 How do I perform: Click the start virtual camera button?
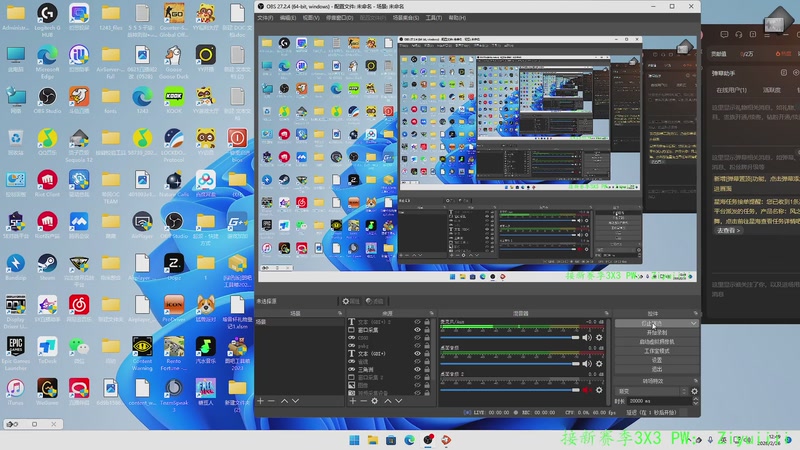pos(657,342)
